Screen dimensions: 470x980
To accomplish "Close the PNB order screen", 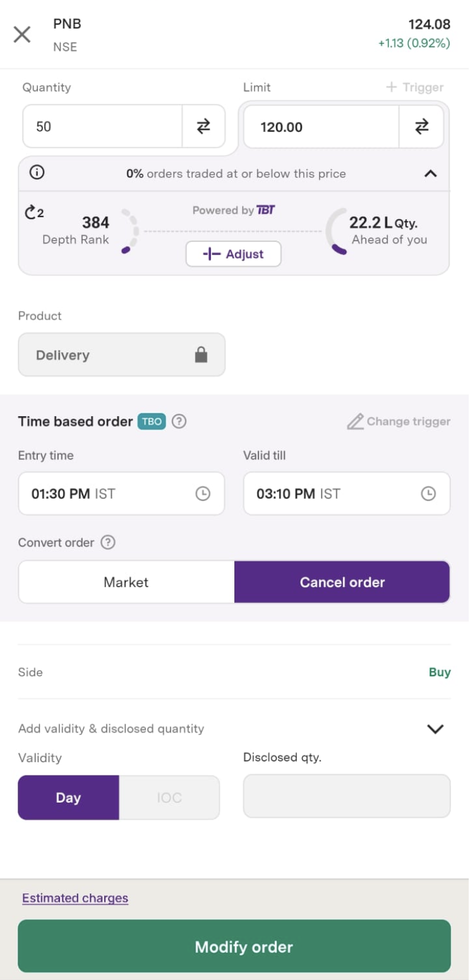I will [x=22, y=34].
